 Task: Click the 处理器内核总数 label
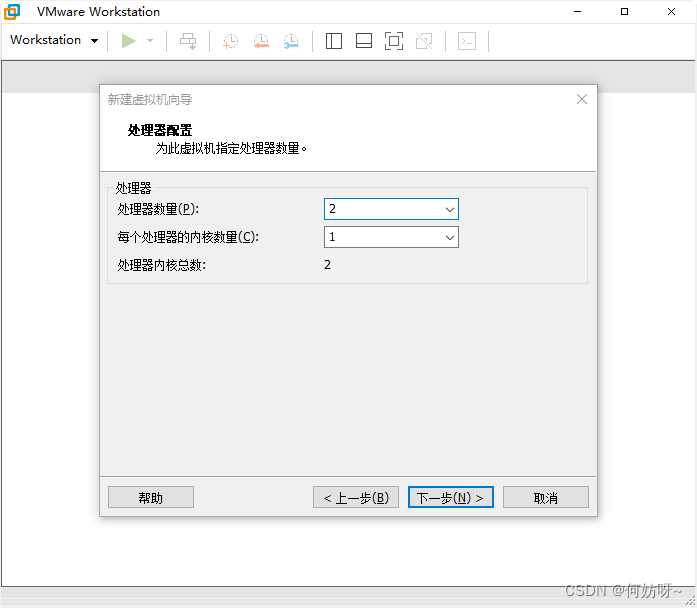click(162, 265)
